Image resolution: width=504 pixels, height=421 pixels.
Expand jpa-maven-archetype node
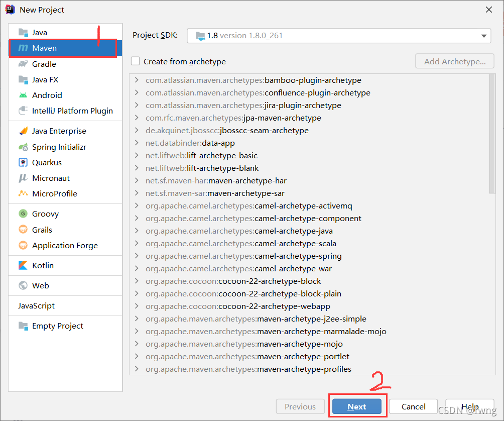tap(137, 118)
